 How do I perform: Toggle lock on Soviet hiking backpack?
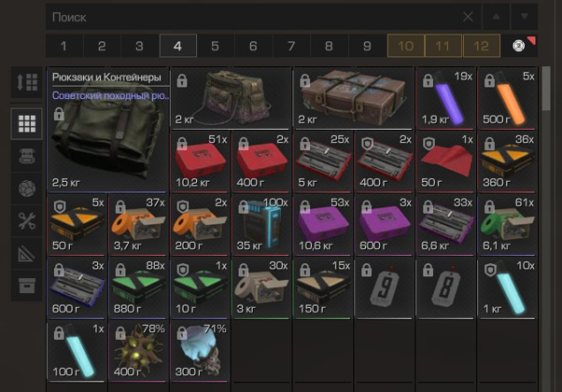tap(59, 115)
